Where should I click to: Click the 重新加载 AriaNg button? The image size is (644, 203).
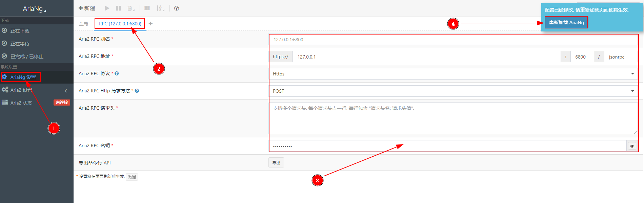pyautogui.click(x=566, y=22)
